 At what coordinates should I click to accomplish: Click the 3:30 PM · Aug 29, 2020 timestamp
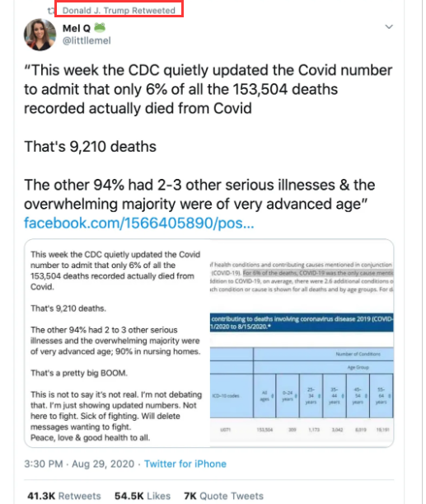click(79, 464)
